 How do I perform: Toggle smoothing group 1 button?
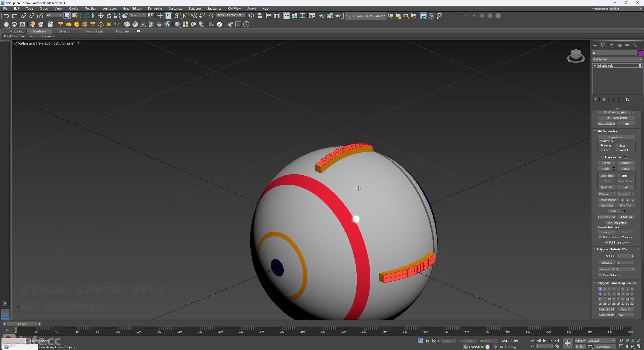click(600, 289)
